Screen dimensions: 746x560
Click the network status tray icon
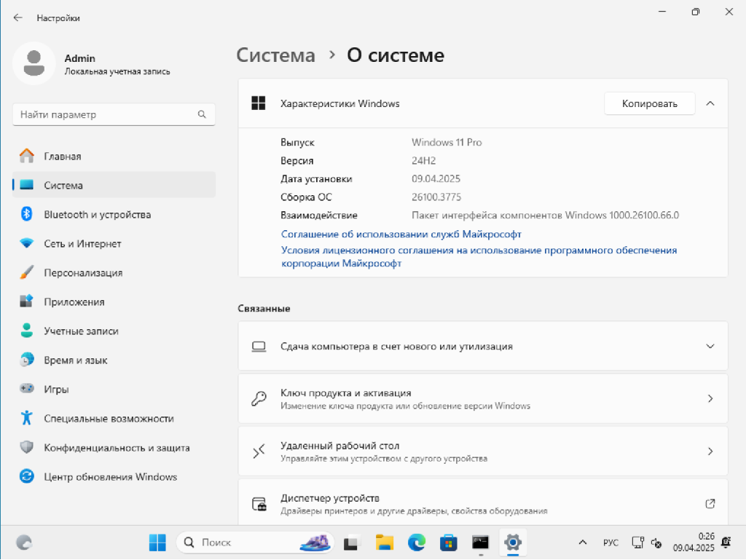tap(637, 543)
